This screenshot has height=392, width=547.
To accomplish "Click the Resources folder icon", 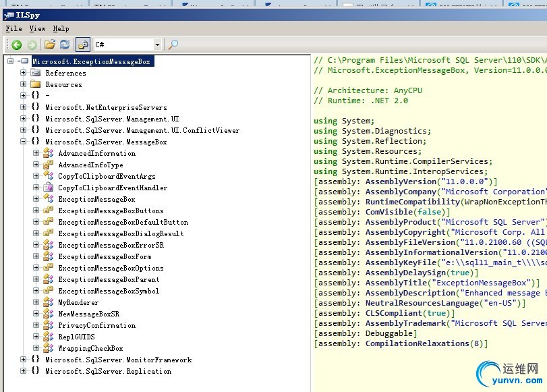I will [36, 84].
